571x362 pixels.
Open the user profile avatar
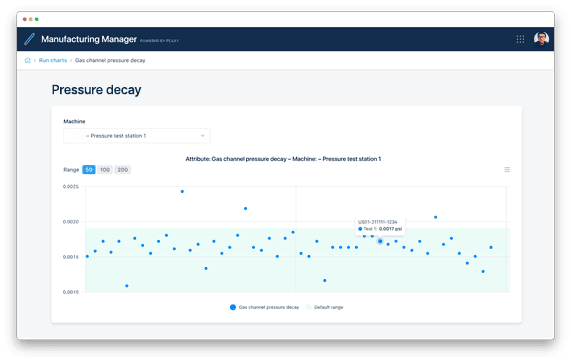click(x=541, y=38)
